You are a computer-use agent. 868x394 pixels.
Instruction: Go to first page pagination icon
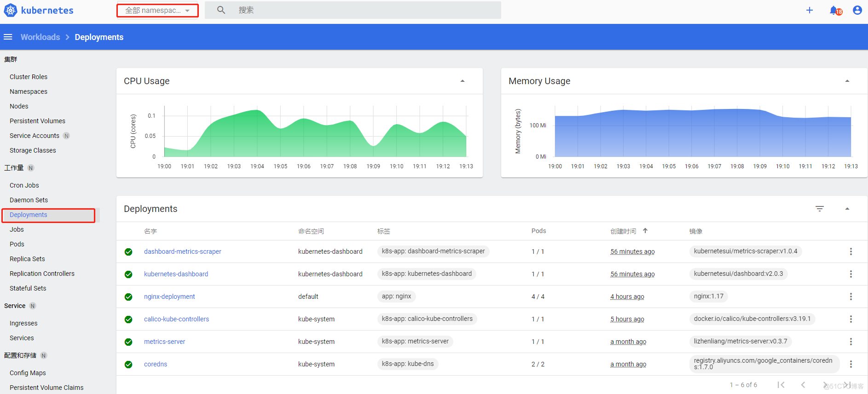[781, 385]
